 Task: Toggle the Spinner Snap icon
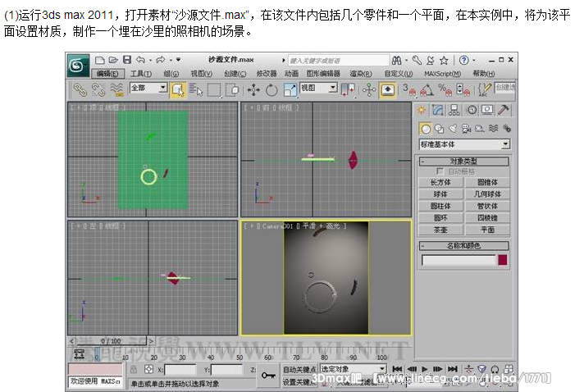click(x=463, y=90)
